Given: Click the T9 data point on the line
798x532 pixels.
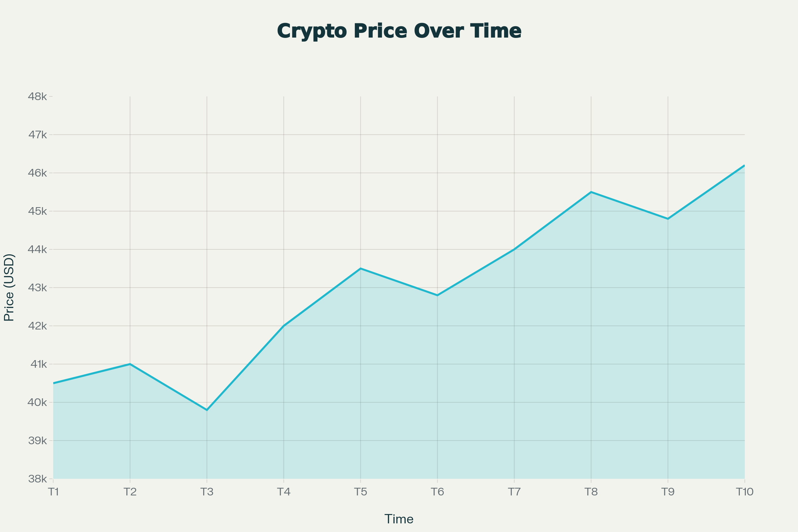Looking at the screenshot, I should (668, 219).
